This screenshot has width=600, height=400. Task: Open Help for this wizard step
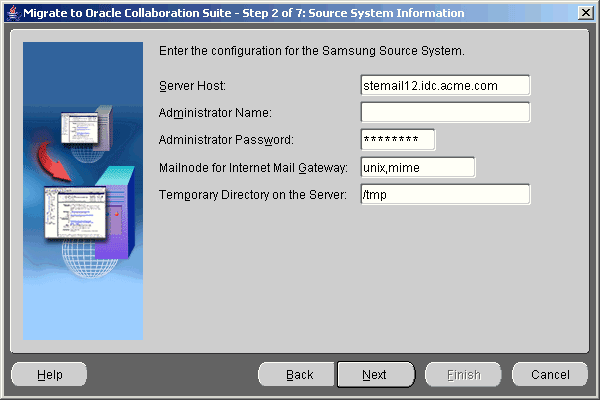(49, 374)
